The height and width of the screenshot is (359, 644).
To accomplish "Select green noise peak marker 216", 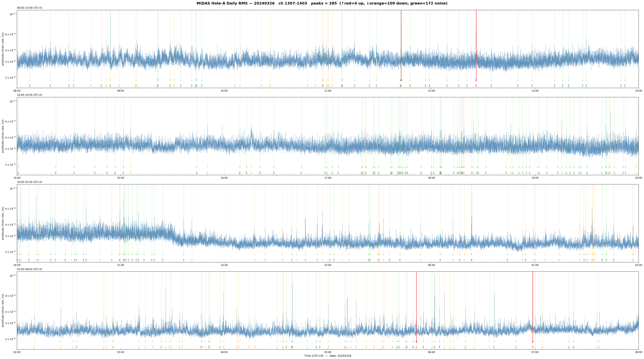I will 76,342.
